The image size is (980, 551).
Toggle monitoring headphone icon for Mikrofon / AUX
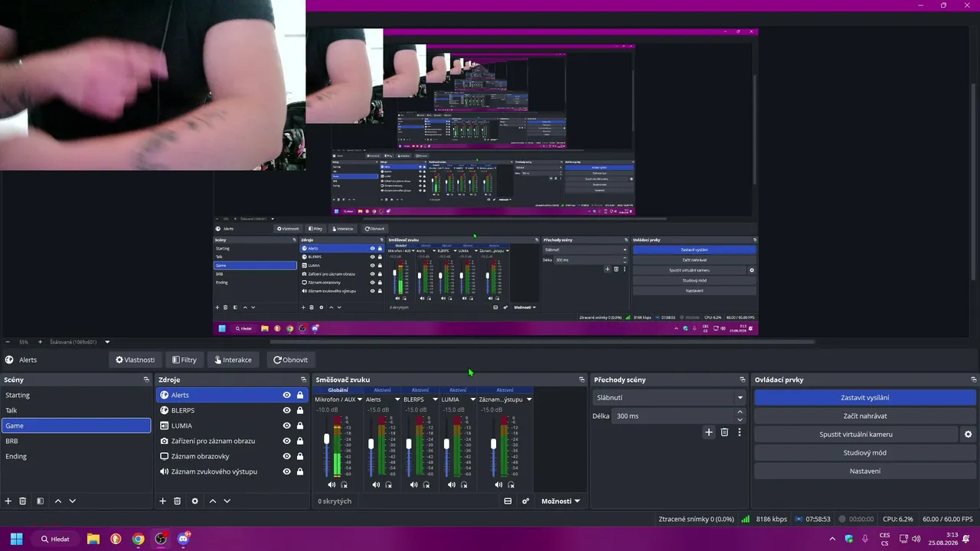[344, 484]
